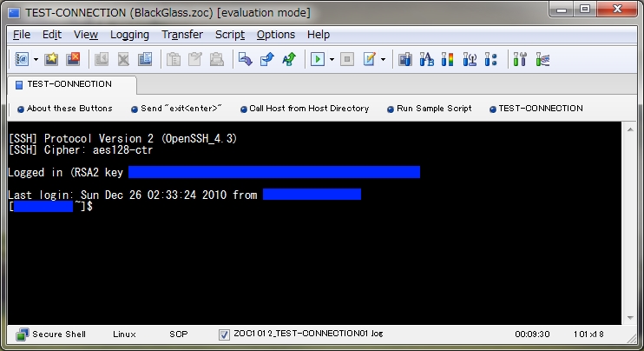
Task: Open Program Settings wrench-and-tube icon
Action: click(x=520, y=60)
